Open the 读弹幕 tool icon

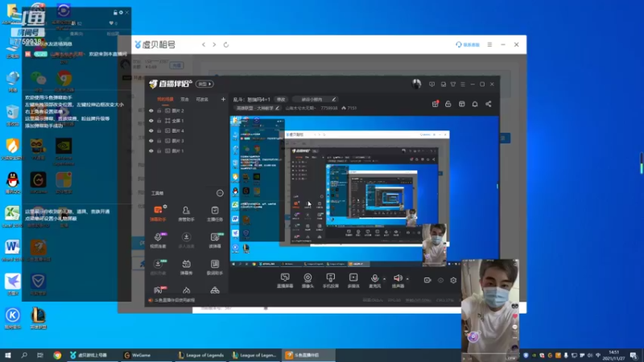coord(214,240)
